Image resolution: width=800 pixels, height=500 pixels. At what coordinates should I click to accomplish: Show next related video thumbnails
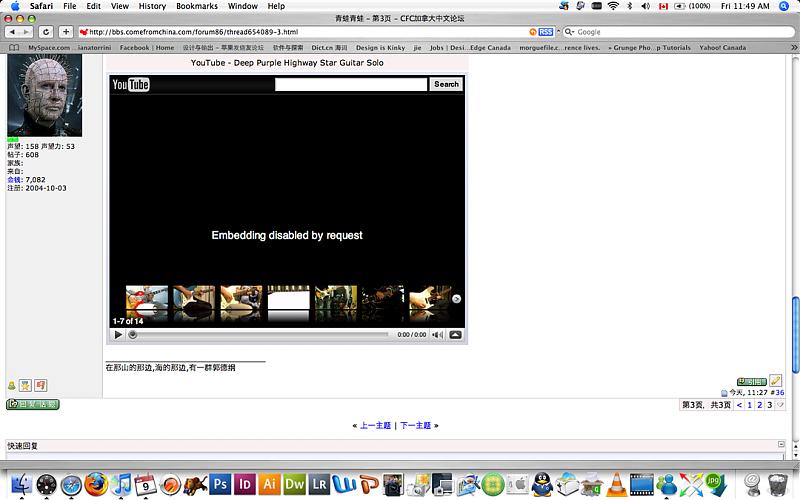457,299
